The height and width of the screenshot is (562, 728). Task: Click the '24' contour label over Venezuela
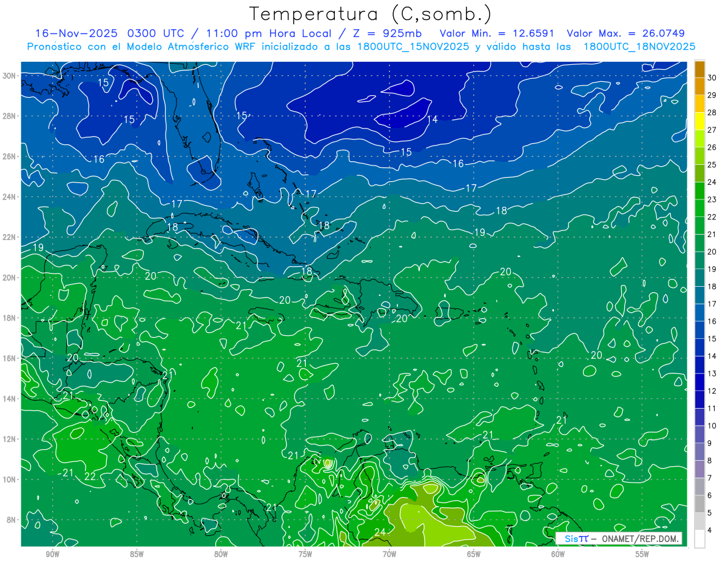(x=380, y=532)
